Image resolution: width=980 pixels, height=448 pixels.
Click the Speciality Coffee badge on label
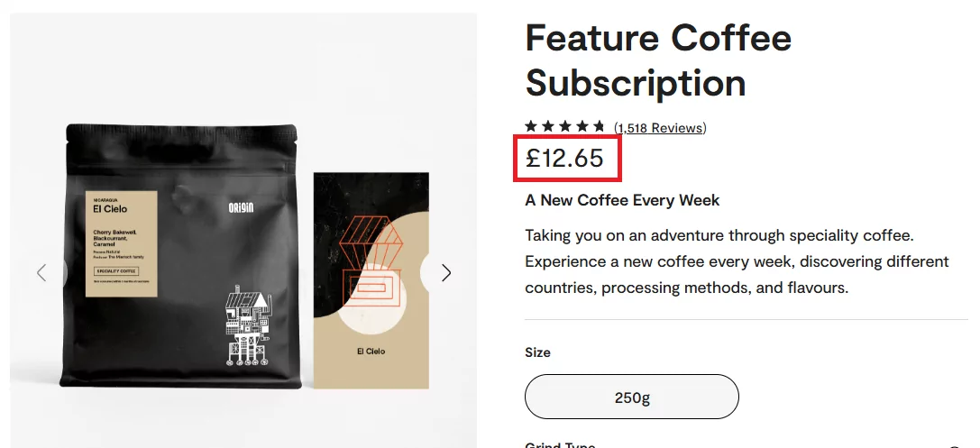(116, 270)
